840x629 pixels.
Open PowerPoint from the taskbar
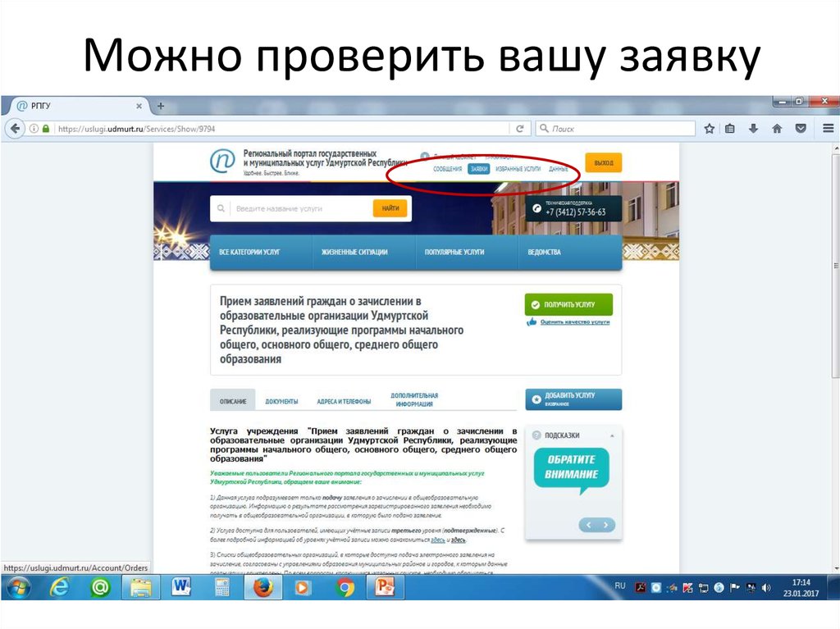(386, 587)
